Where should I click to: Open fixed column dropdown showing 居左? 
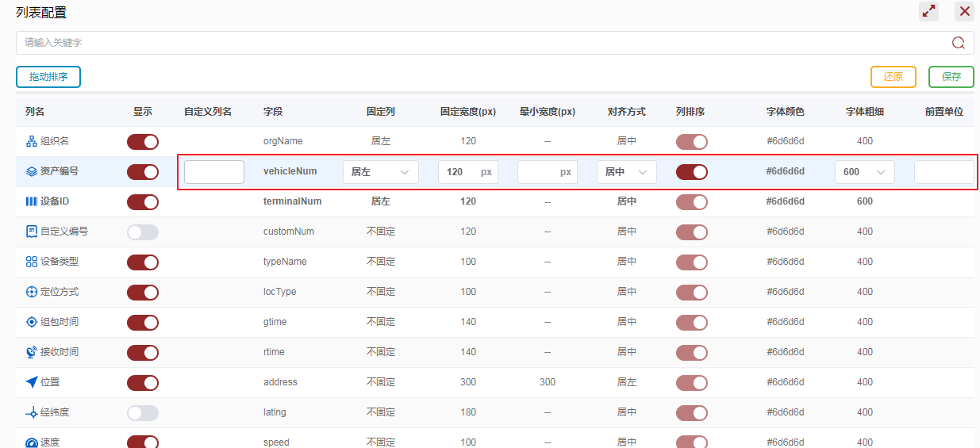coord(380,172)
